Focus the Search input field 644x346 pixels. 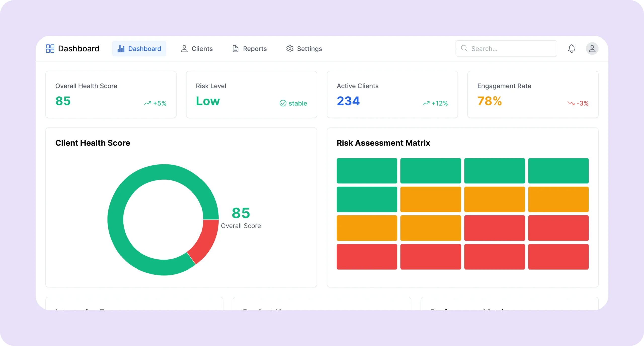click(x=511, y=49)
